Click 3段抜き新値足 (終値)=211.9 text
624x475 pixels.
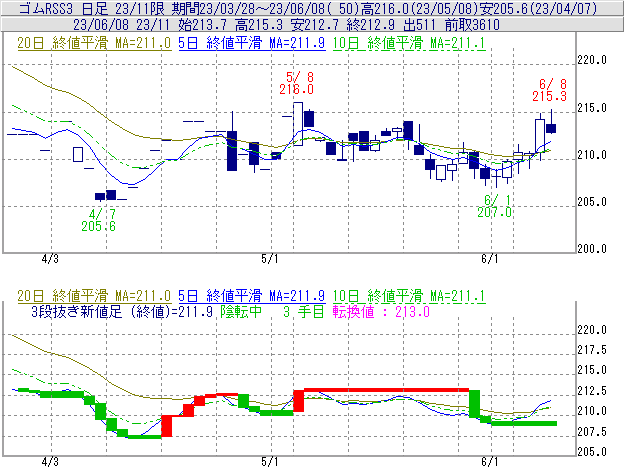pos(122,311)
